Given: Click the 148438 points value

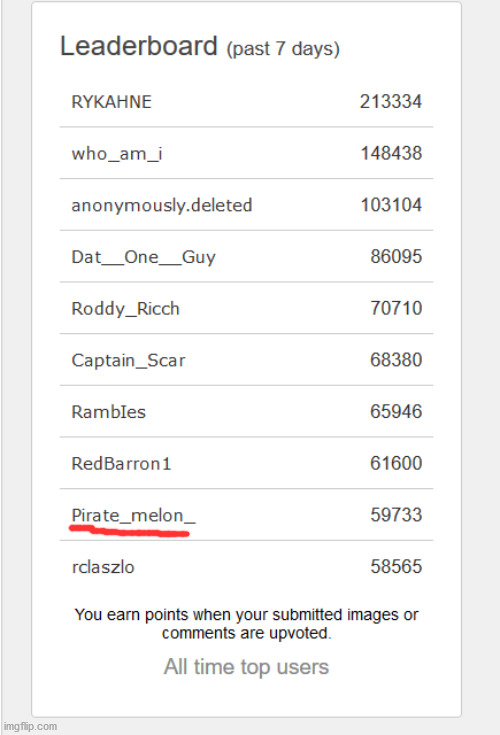Looking at the screenshot, I should [x=391, y=153].
